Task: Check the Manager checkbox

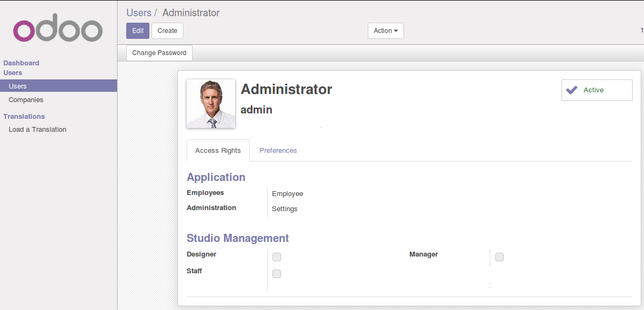Action: point(499,257)
